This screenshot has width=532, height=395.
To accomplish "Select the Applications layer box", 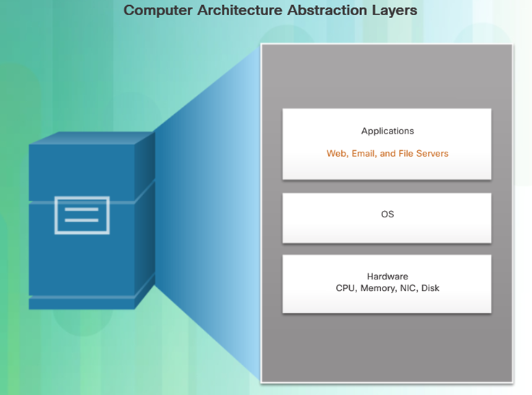I will [x=387, y=144].
